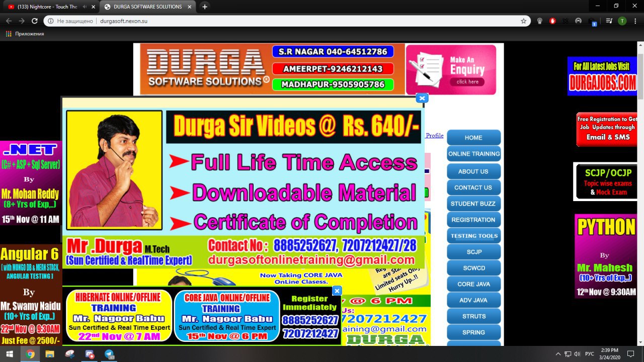Click the Hibernate Online/Offline Training ad

(119, 316)
